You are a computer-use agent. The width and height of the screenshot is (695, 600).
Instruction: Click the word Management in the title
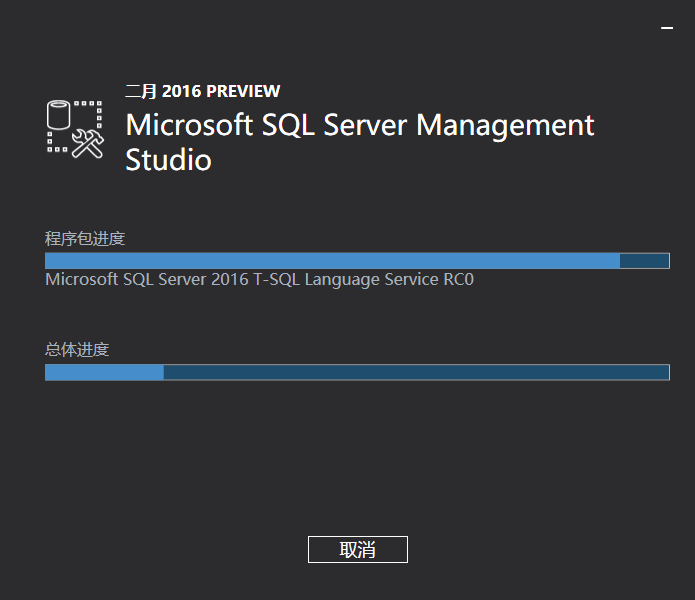505,126
